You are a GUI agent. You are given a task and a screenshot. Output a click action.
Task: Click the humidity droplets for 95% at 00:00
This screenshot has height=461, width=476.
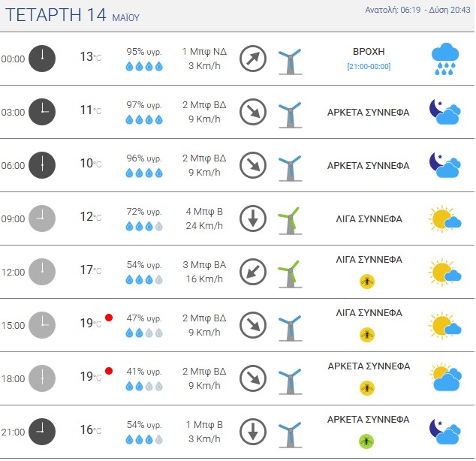click(144, 66)
